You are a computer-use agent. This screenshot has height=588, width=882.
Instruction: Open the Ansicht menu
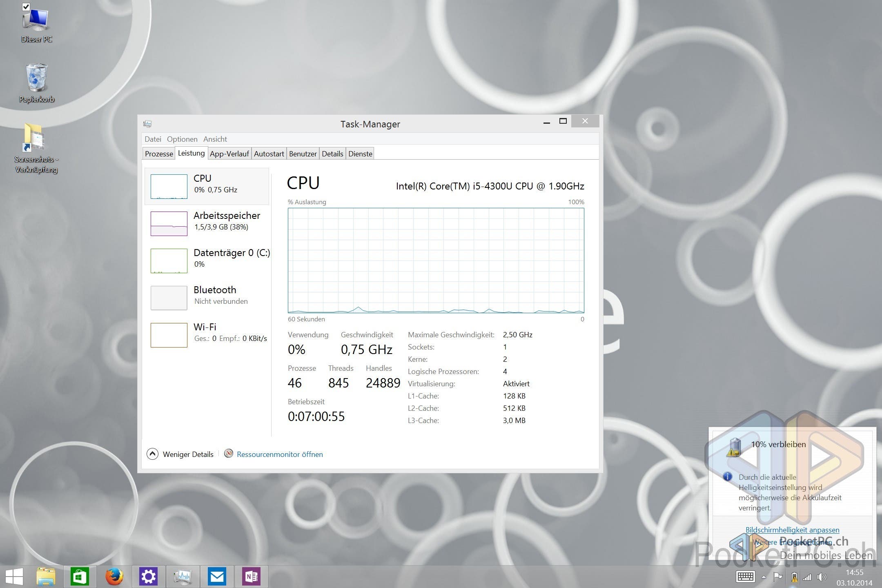tap(215, 139)
